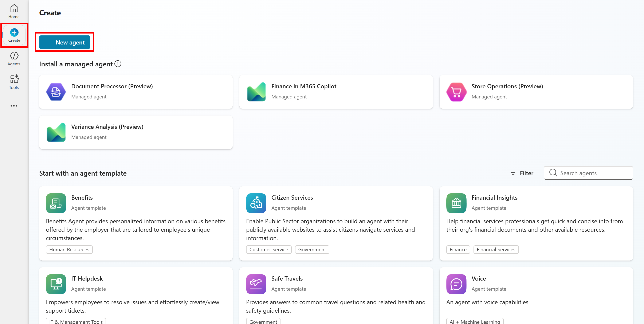644x324 pixels.
Task: Click the New agent button
Action: pyautogui.click(x=65, y=43)
